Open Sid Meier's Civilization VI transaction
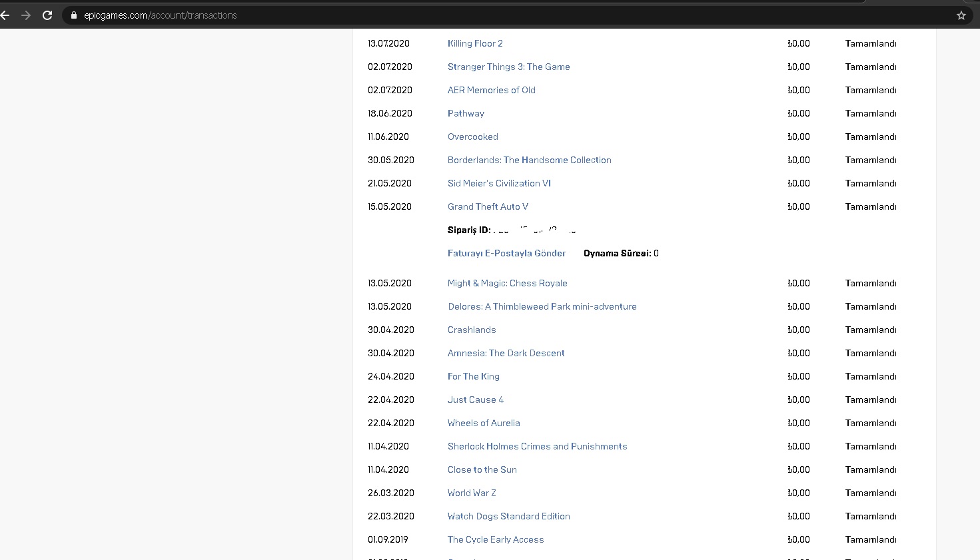Image resolution: width=980 pixels, height=560 pixels. tap(499, 183)
